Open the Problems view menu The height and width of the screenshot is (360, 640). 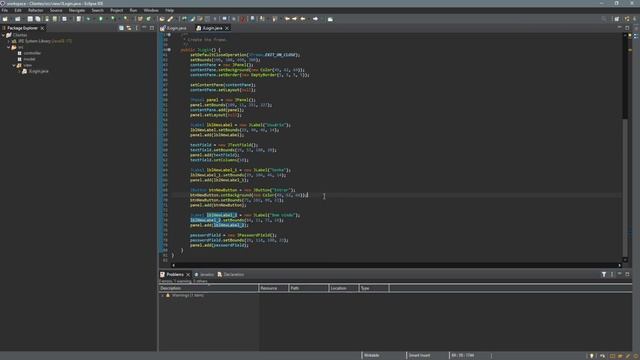coord(612,274)
